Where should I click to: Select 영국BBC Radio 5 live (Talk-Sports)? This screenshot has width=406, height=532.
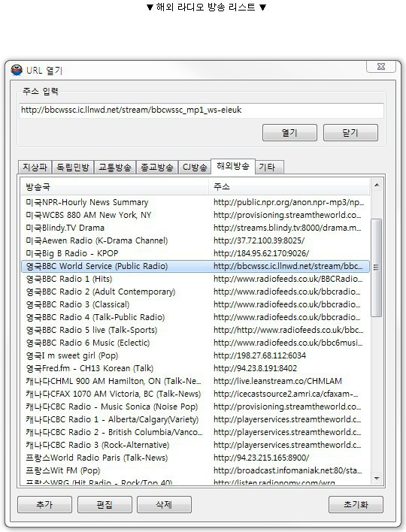(x=195, y=330)
